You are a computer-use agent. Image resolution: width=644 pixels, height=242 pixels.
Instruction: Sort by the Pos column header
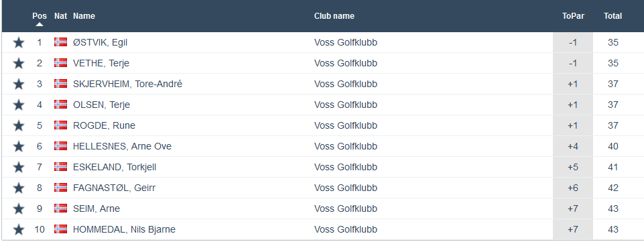[x=40, y=16]
